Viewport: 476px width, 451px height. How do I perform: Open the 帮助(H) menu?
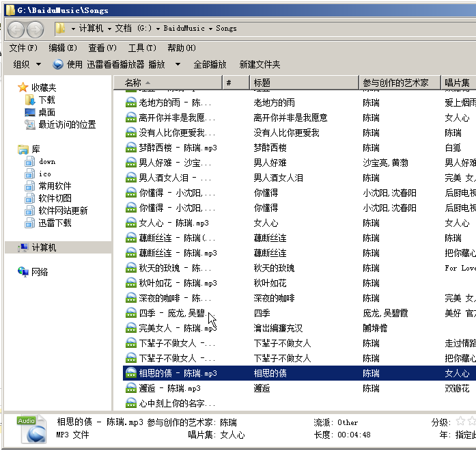coord(182,48)
